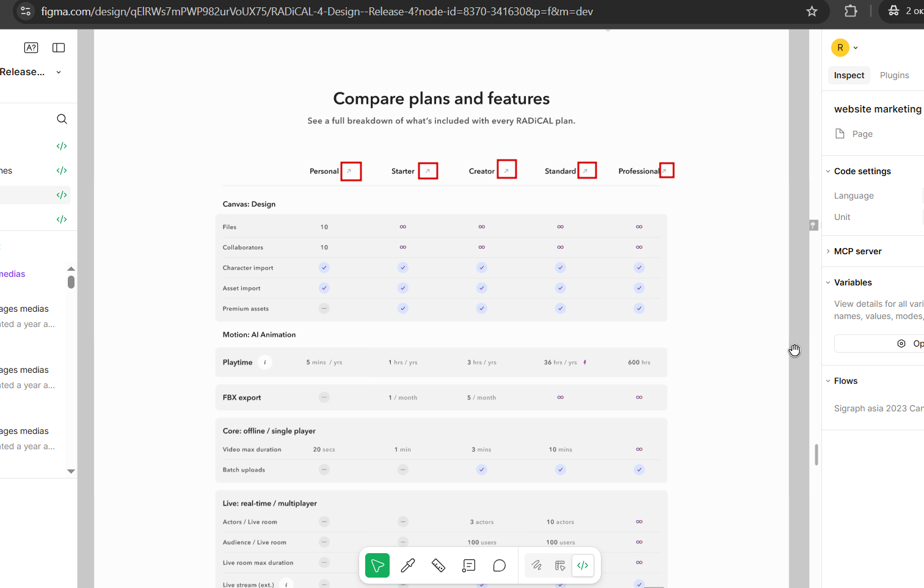
Task: Collapse the Flows section
Action: (x=828, y=381)
